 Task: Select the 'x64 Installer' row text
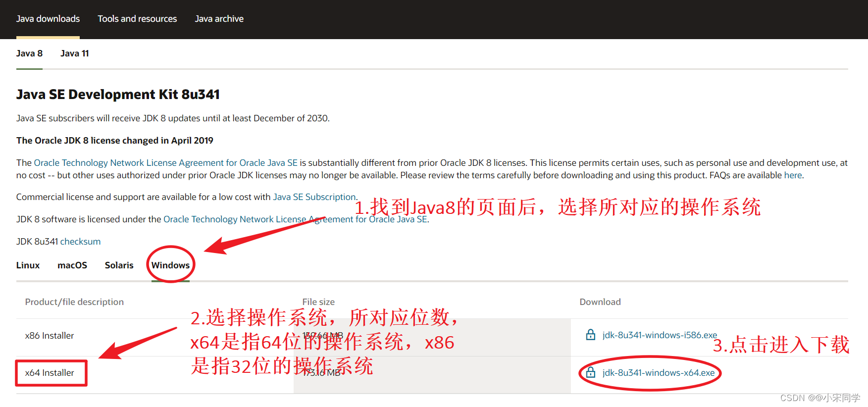tap(50, 373)
